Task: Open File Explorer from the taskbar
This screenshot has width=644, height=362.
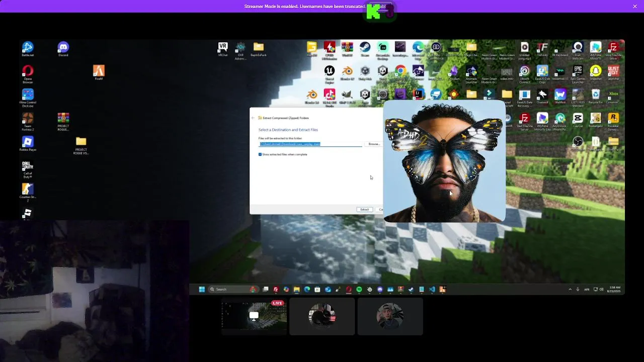Action: [297, 289]
